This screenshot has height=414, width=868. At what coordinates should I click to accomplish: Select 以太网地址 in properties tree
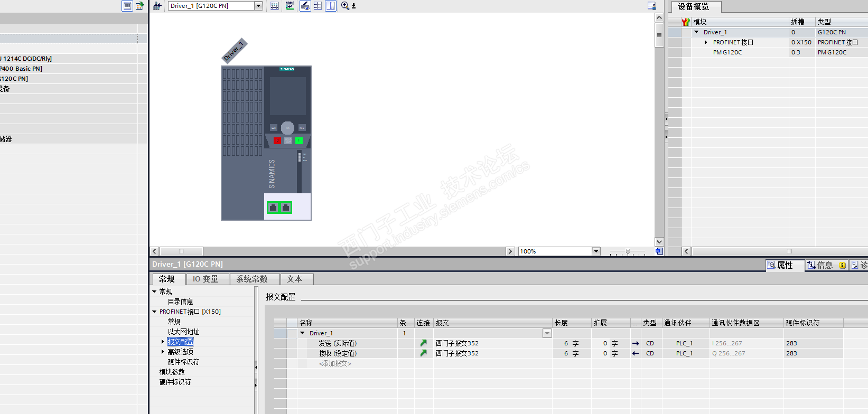184,332
